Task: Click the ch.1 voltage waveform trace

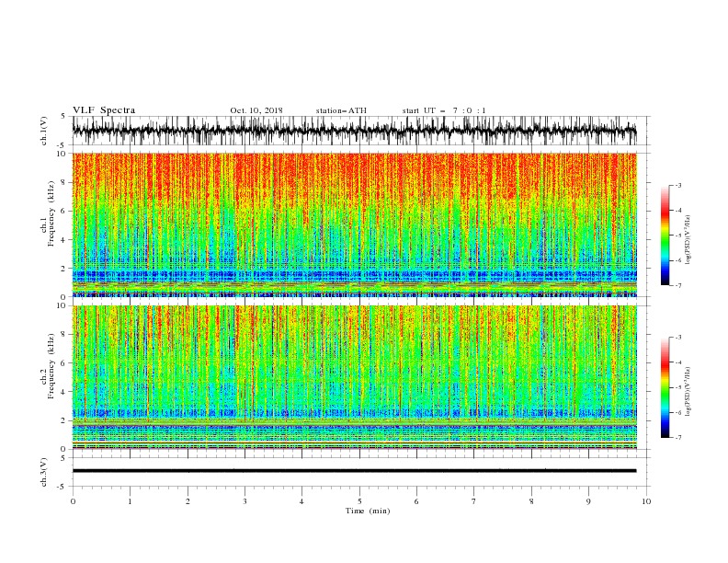Action: pos(354,131)
